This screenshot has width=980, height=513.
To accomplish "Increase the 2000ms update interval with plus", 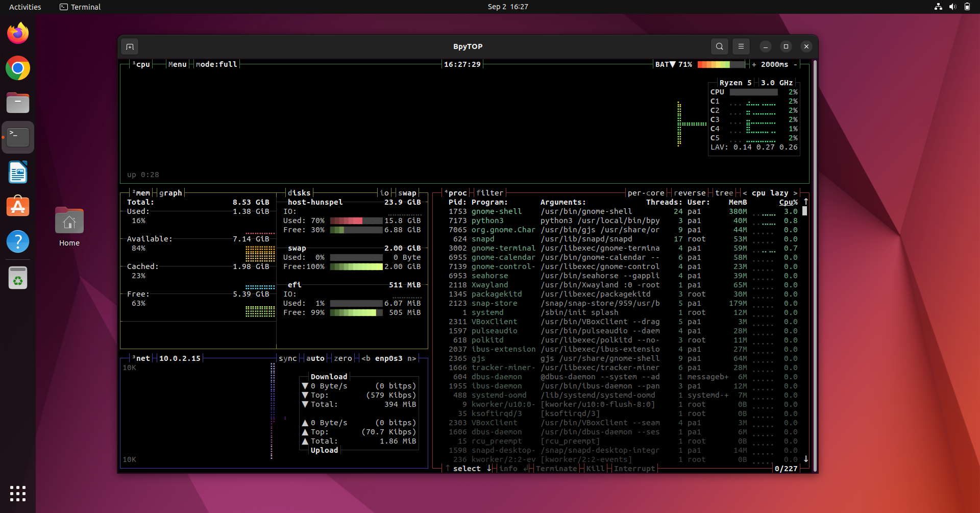I will (754, 64).
